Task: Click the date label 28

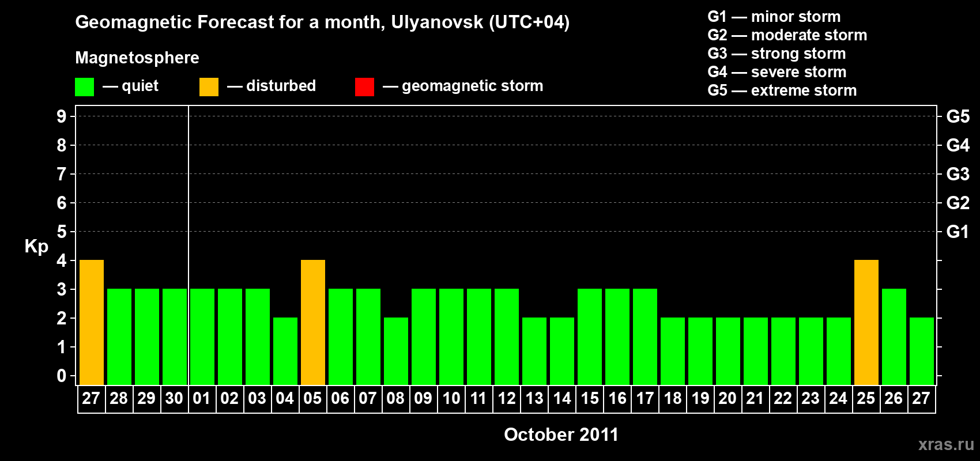Action: click(119, 399)
